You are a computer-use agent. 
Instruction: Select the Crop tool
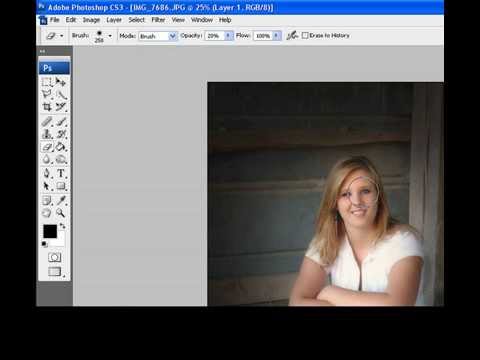[x=47, y=107]
